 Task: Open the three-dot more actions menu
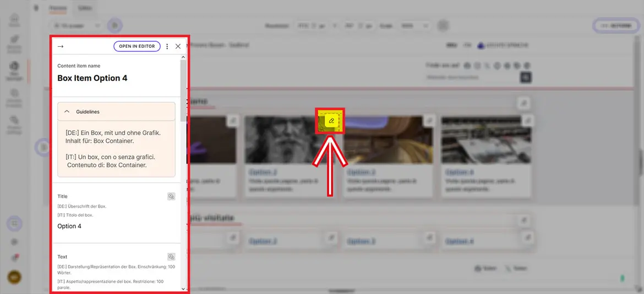pos(167,47)
